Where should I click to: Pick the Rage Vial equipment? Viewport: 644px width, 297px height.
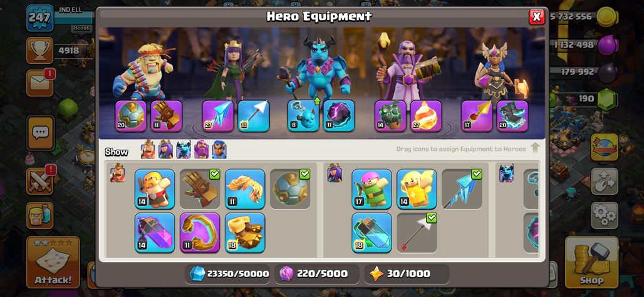point(155,232)
